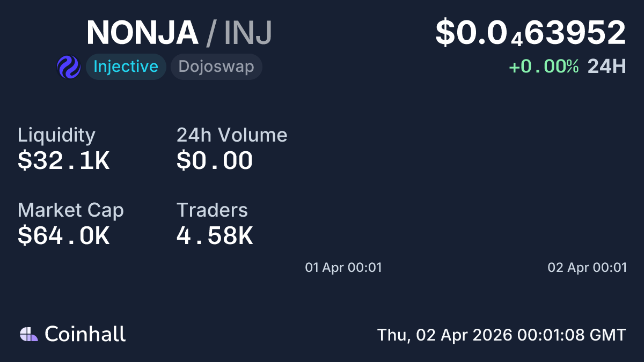Click the 01 Apr 00:01 chart marker
644x362 pixels.
coord(343,267)
